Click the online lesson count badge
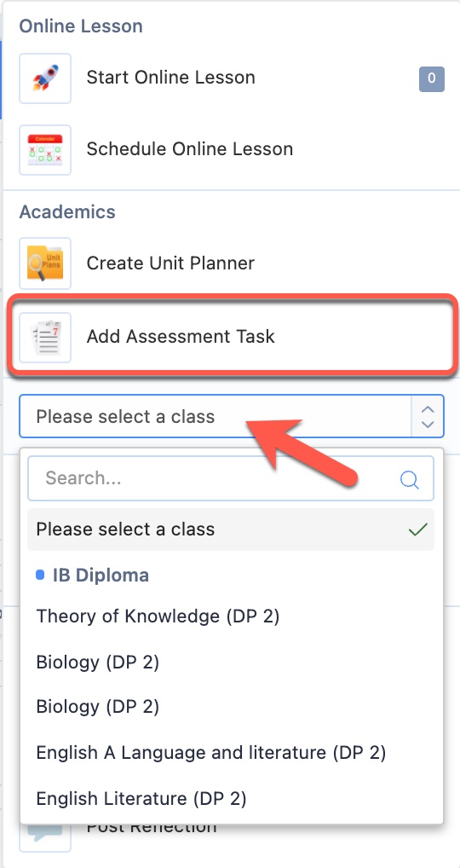460x868 pixels. point(431,78)
